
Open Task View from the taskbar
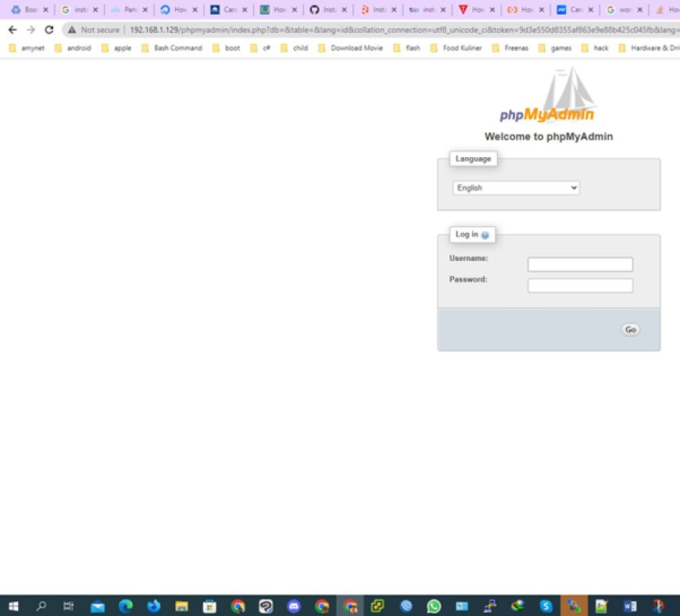click(x=69, y=606)
